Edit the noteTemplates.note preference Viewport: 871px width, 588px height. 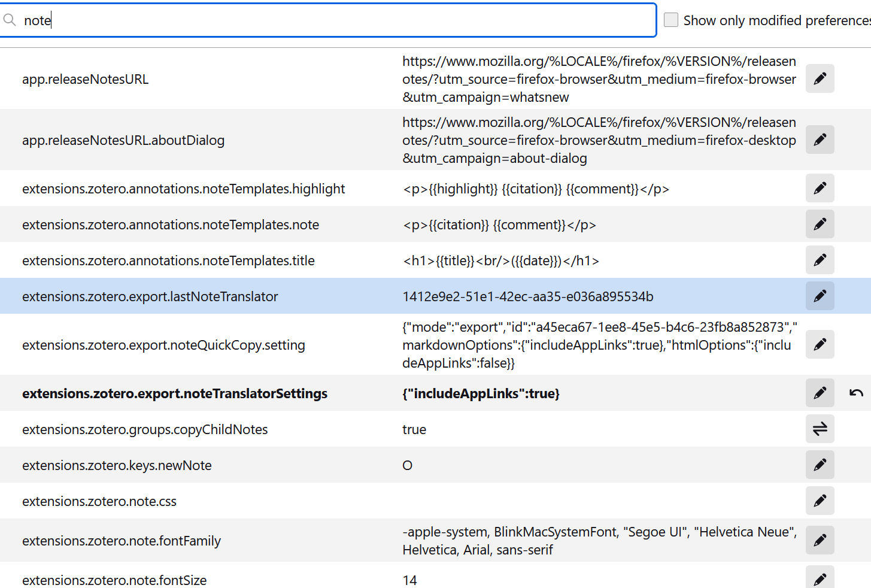pos(820,225)
